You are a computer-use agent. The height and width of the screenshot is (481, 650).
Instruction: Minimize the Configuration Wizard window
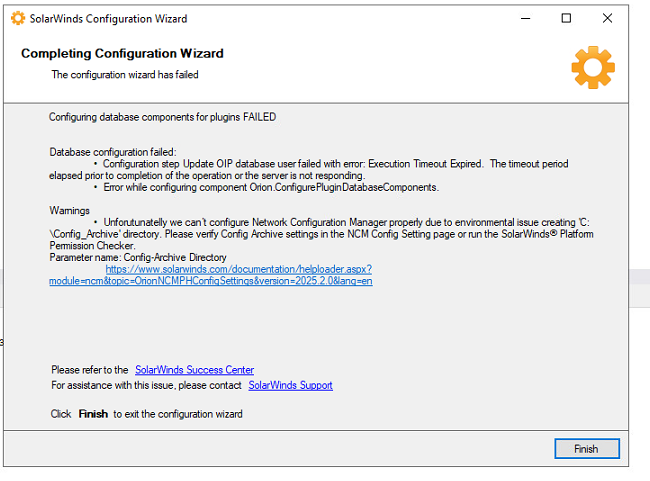point(526,19)
